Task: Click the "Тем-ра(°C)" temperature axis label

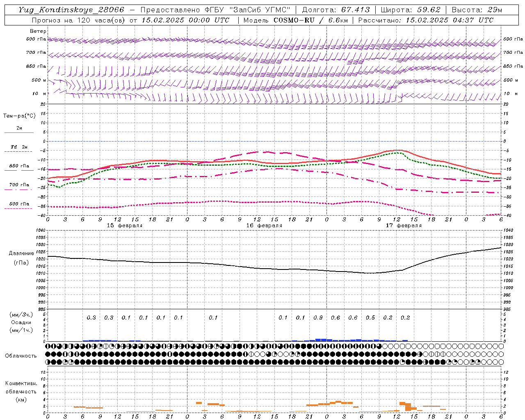Action: 19,116
